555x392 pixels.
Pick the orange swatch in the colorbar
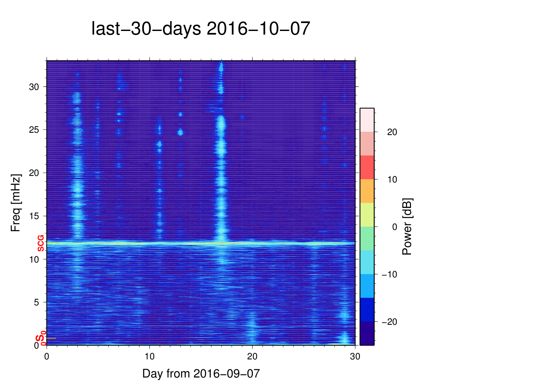[367, 191]
